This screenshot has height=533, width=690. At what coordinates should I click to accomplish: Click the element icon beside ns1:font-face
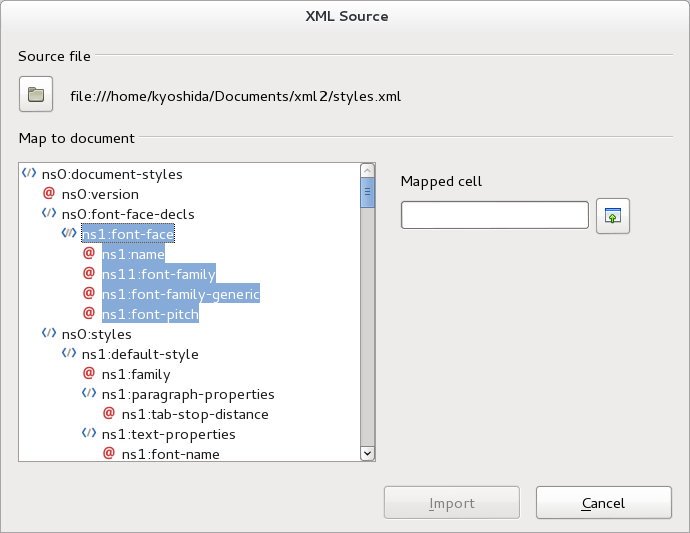[68, 234]
